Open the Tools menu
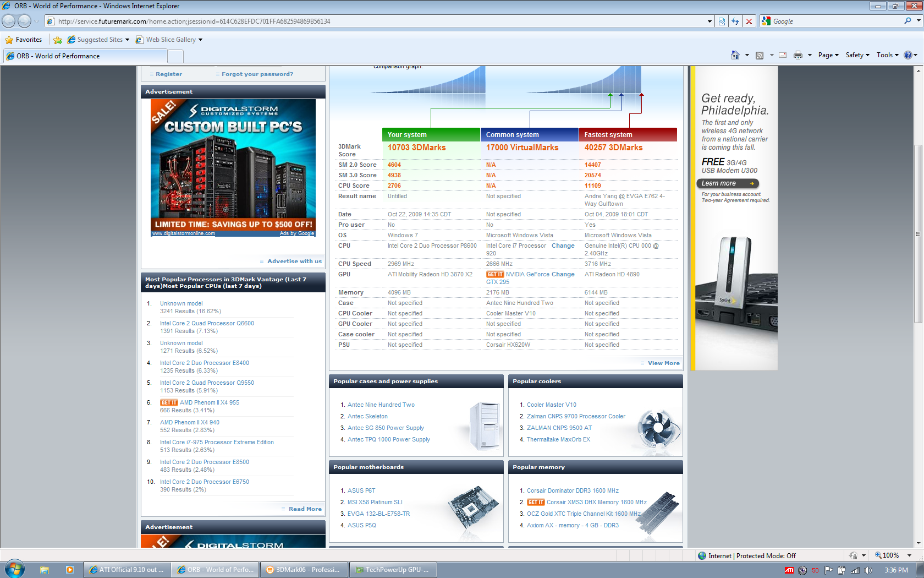The height and width of the screenshot is (578, 924). point(887,55)
